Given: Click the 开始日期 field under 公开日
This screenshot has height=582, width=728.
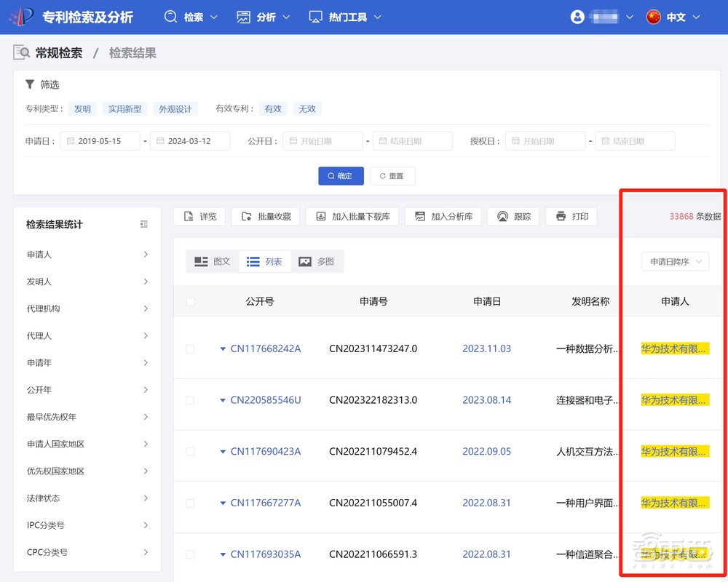Looking at the screenshot, I should 323,140.
